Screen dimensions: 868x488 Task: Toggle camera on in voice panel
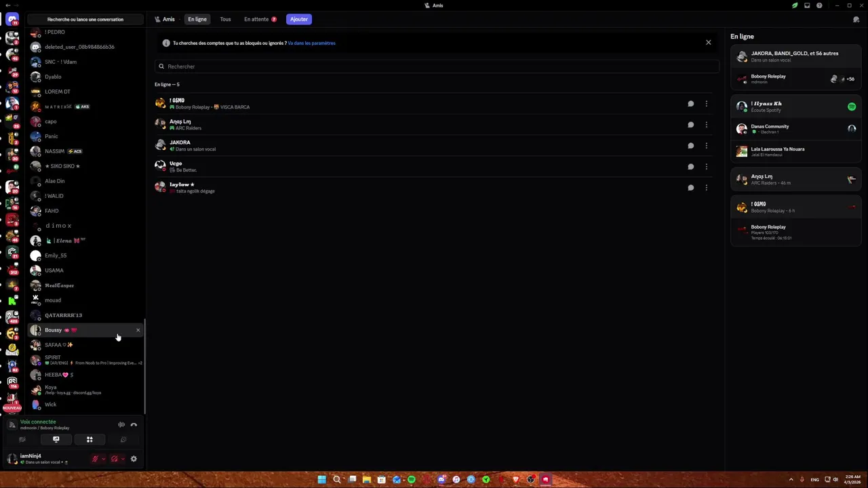pyautogui.click(x=22, y=439)
